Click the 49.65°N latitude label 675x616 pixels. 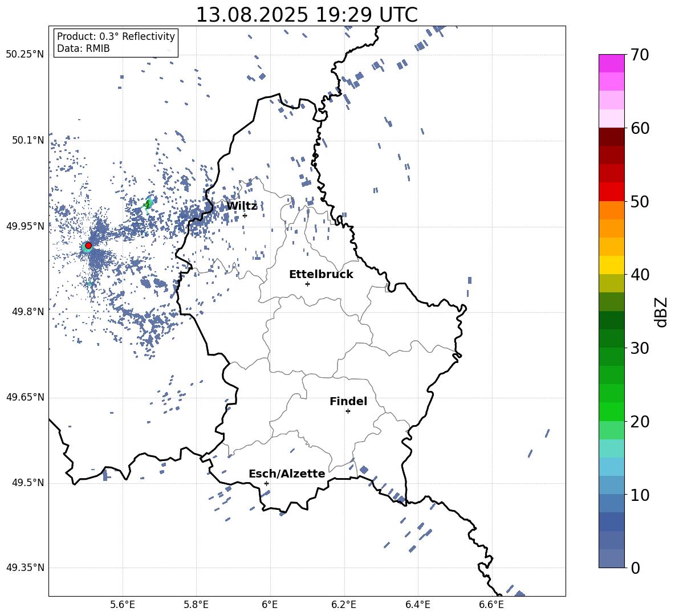click(x=25, y=397)
